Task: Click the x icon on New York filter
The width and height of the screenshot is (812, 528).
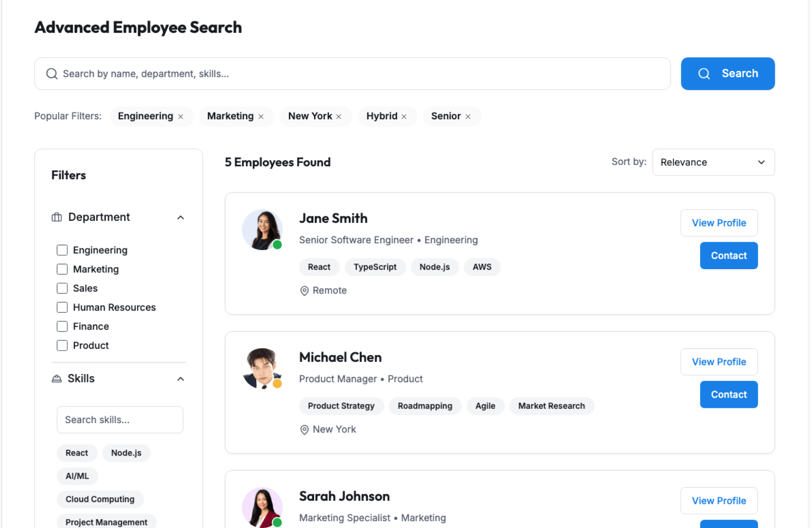Action: point(339,117)
